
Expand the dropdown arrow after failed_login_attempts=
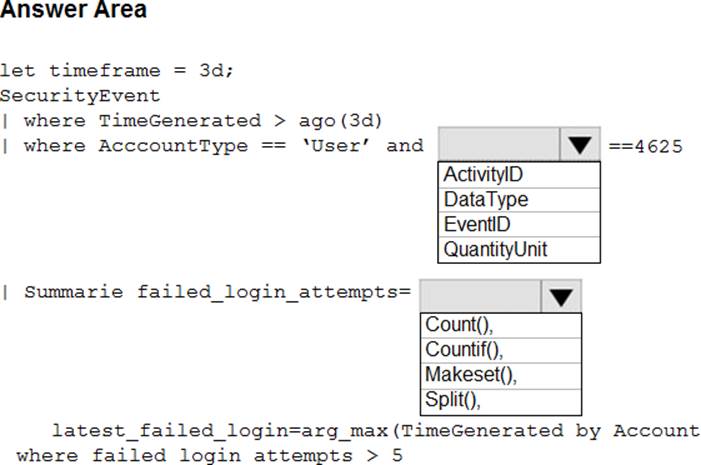pos(560,296)
